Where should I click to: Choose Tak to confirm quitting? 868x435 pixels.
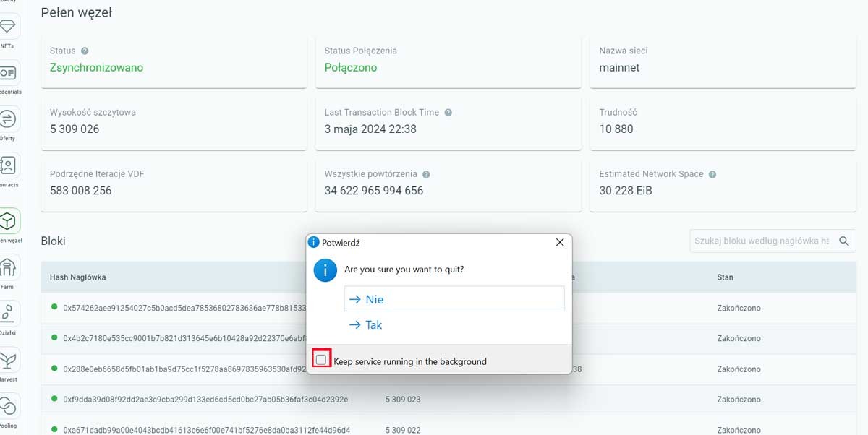373,325
